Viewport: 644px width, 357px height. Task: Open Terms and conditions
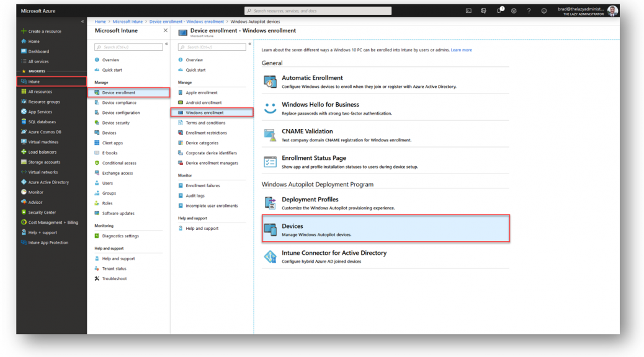[205, 123]
